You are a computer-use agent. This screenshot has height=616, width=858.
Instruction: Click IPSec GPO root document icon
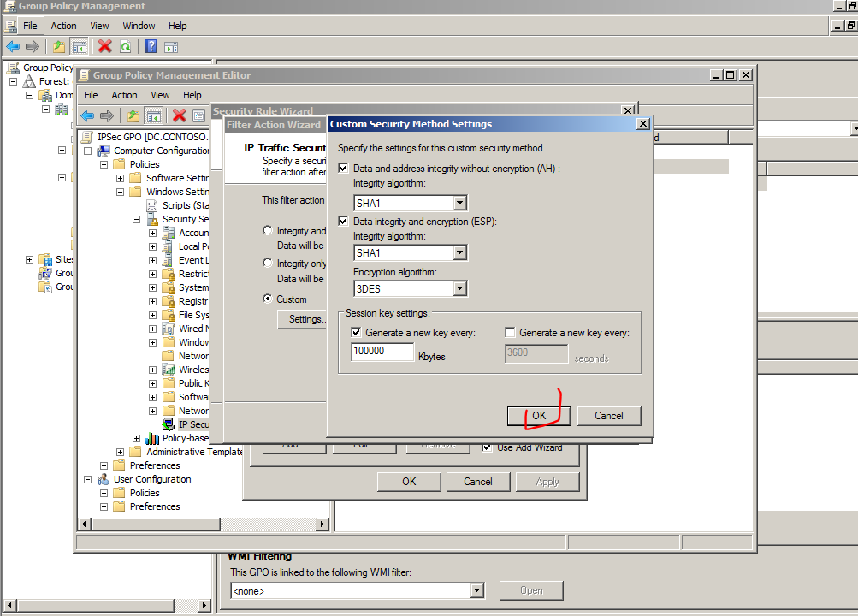(x=87, y=137)
